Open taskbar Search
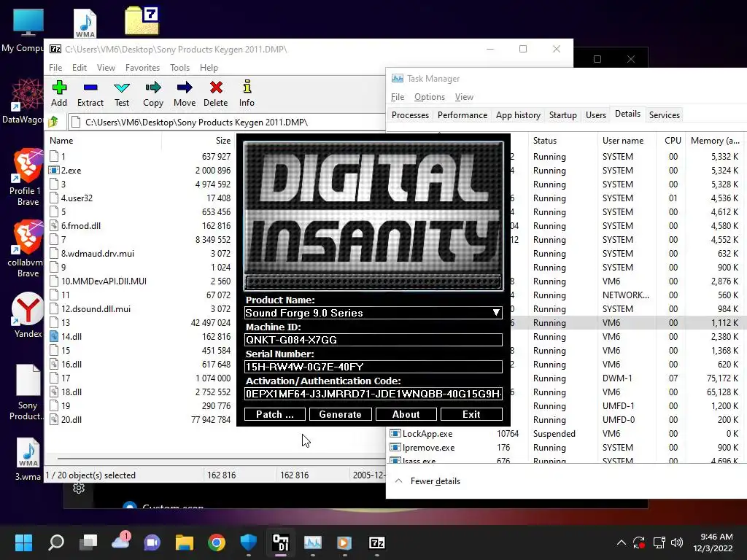The height and width of the screenshot is (560, 747). (x=55, y=542)
